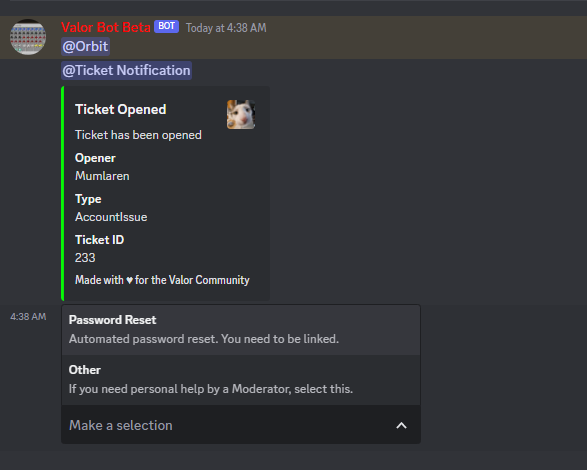Click the opener name Mumlaren
Screen dimensions: 587x470
click(102, 176)
